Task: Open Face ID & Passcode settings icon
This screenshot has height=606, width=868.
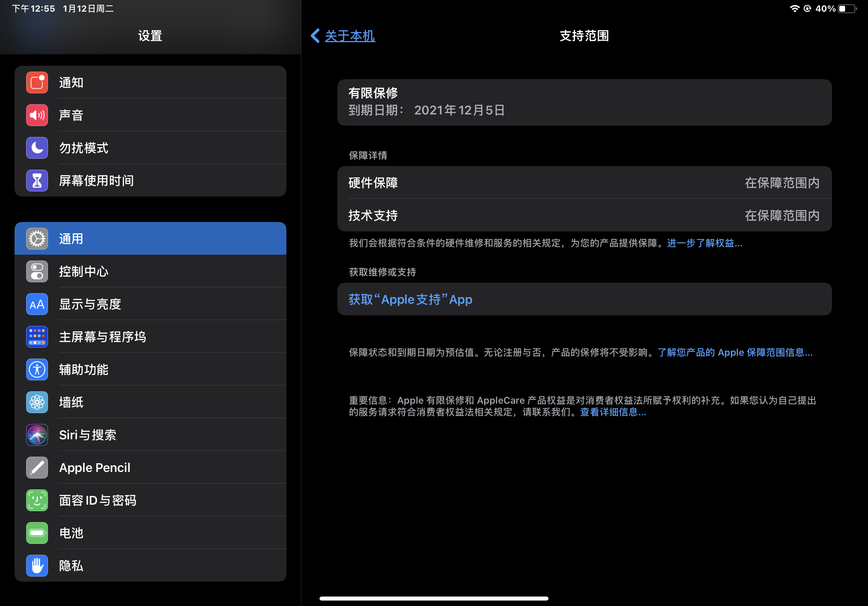Action: pyautogui.click(x=37, y=500)
